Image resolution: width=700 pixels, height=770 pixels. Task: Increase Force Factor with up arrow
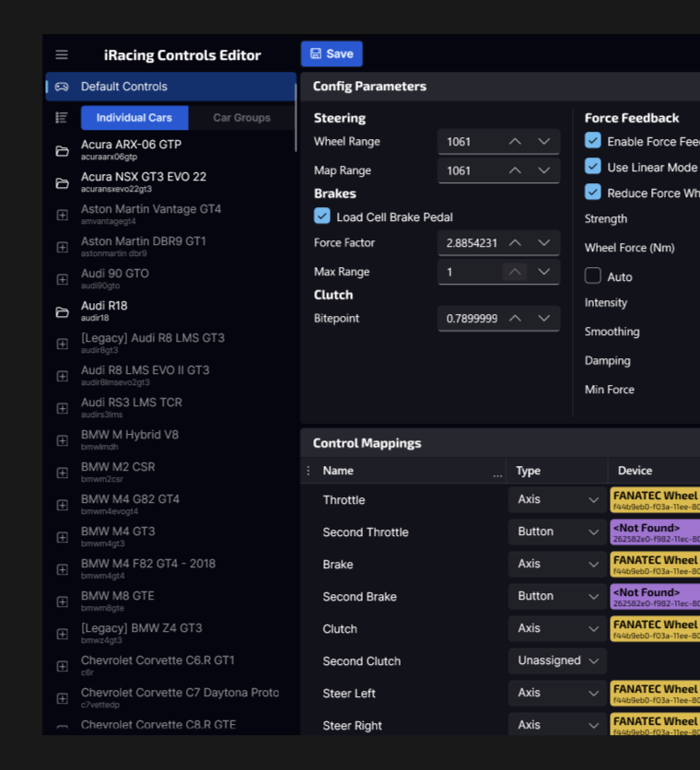(515, 242)
